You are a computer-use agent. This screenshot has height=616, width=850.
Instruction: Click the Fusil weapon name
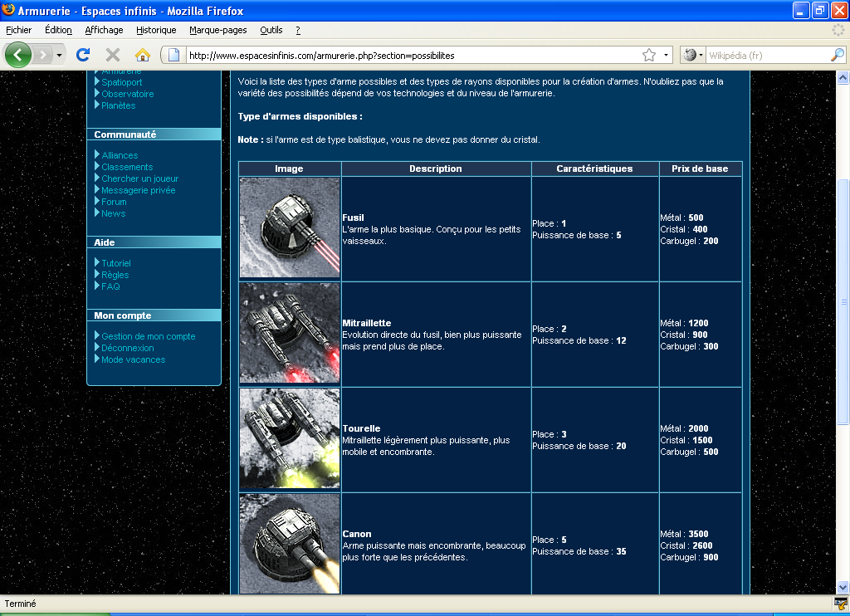tap(353, 218)
